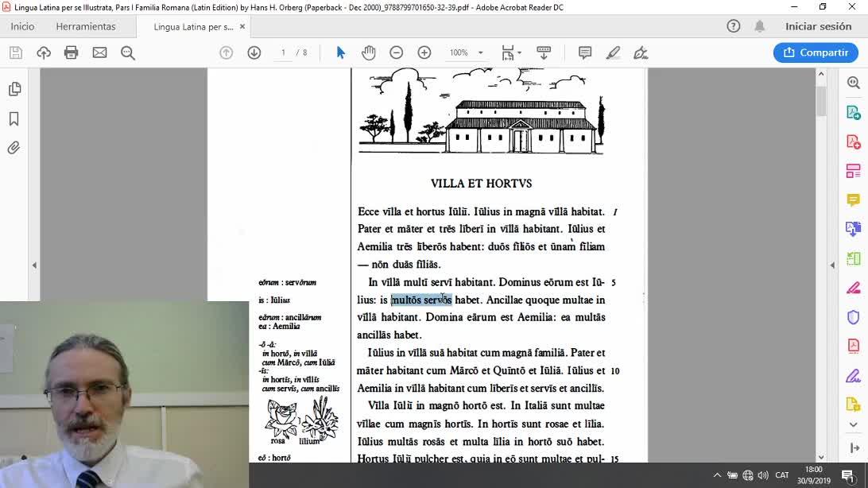Open the fit page options icon

pyautogui.click(x=511, y=52)
